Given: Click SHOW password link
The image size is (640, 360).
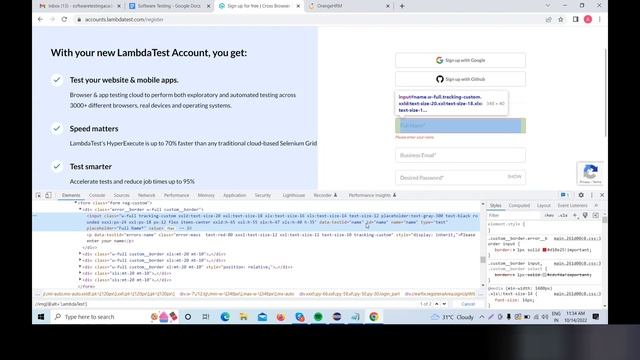Looking at the screenshot, I should [x=514, y=177].
